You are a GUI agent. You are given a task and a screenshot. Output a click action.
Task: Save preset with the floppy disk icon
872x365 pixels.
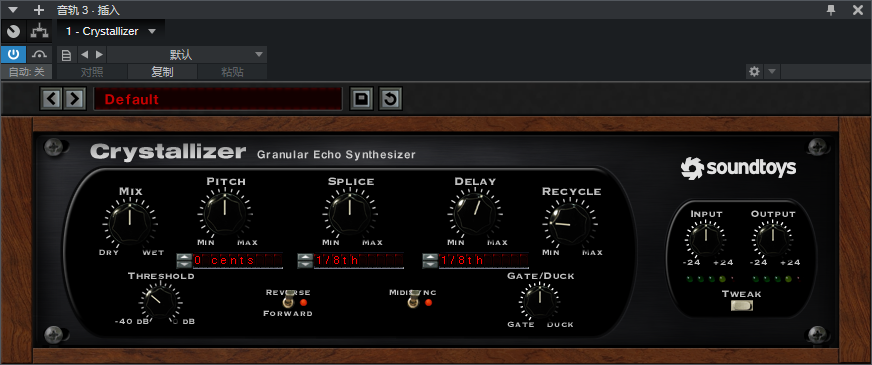coord(361,99)
